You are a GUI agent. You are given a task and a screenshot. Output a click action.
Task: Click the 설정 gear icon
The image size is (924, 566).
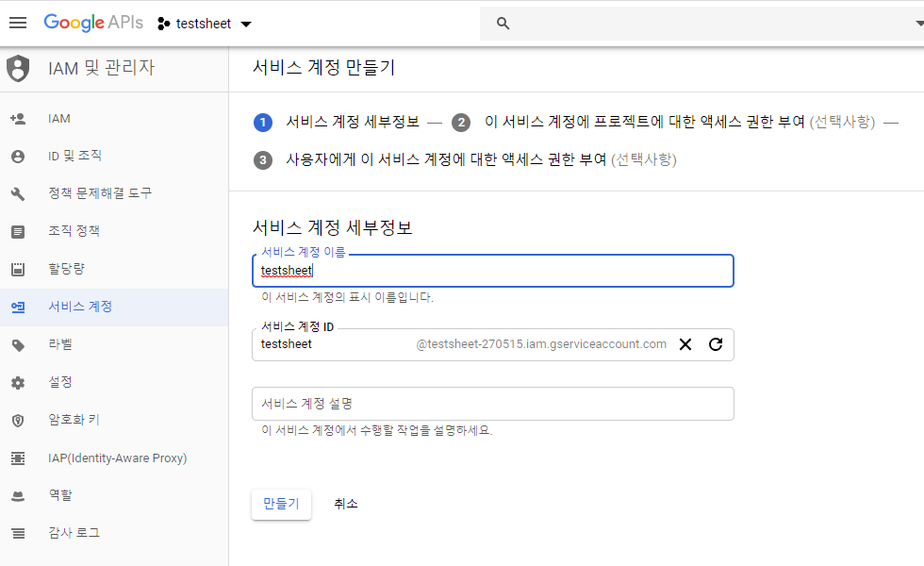[x=18, y=383]
